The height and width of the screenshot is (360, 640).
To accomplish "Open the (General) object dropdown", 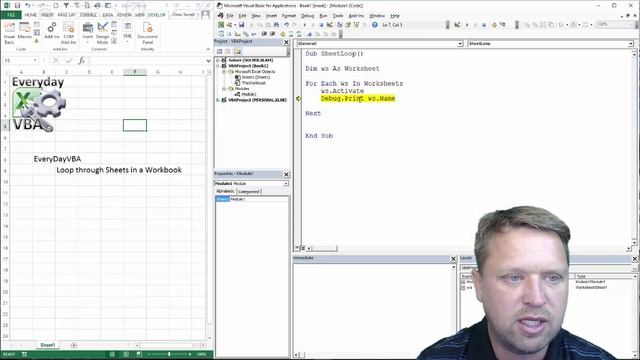I will coord(460,44).
